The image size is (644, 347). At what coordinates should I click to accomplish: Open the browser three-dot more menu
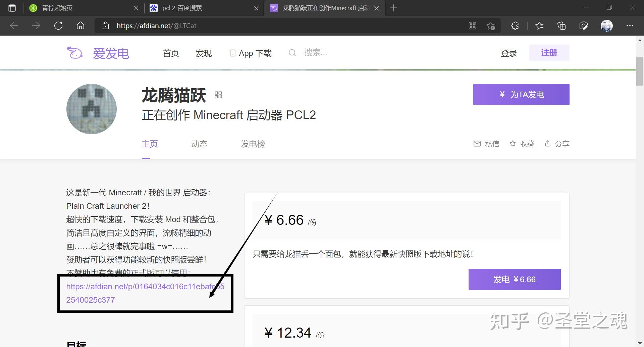coord(630,26)
